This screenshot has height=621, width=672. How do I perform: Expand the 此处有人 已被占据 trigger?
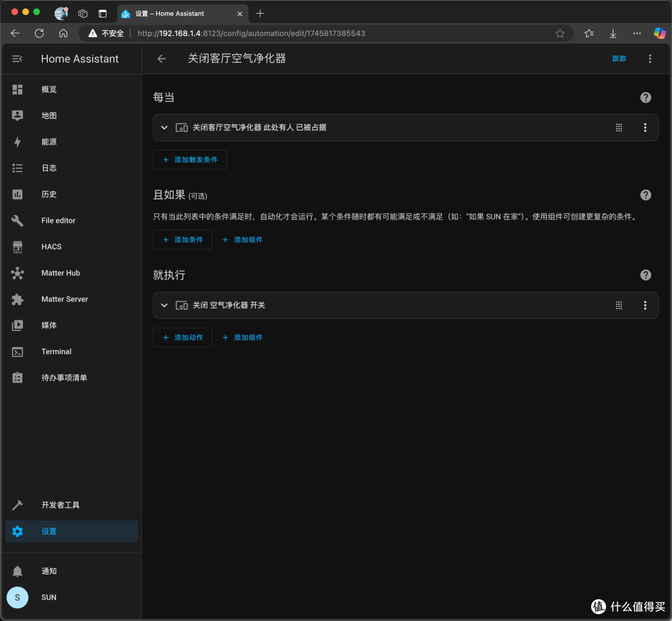pos(164,128)
